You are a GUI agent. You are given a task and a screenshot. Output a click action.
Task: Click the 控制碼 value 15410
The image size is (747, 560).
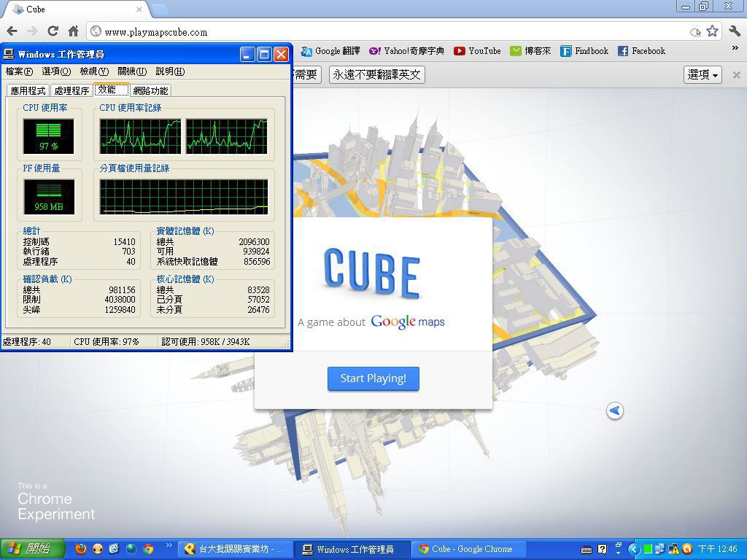click(x=124, y=242)
